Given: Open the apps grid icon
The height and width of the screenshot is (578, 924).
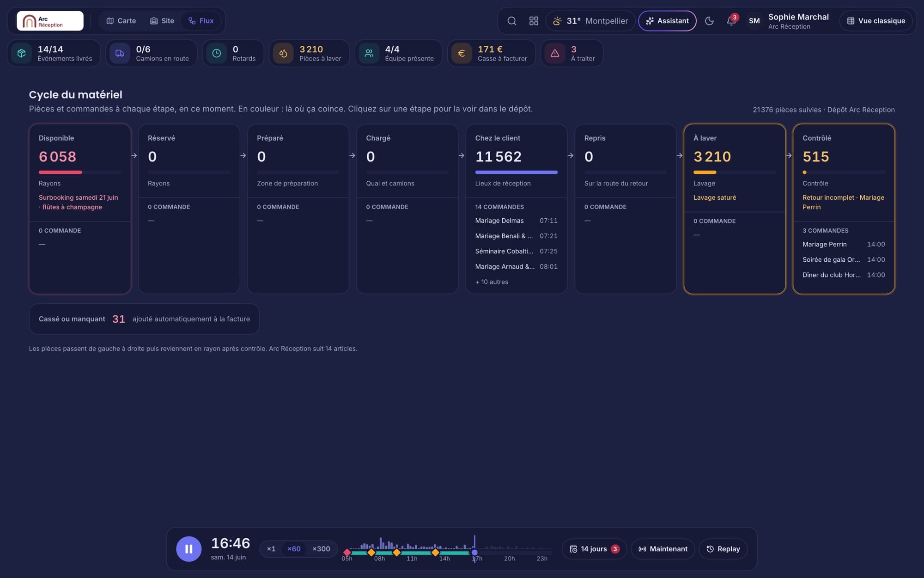Looking at the screenshot, I should (x=534, y=21).
